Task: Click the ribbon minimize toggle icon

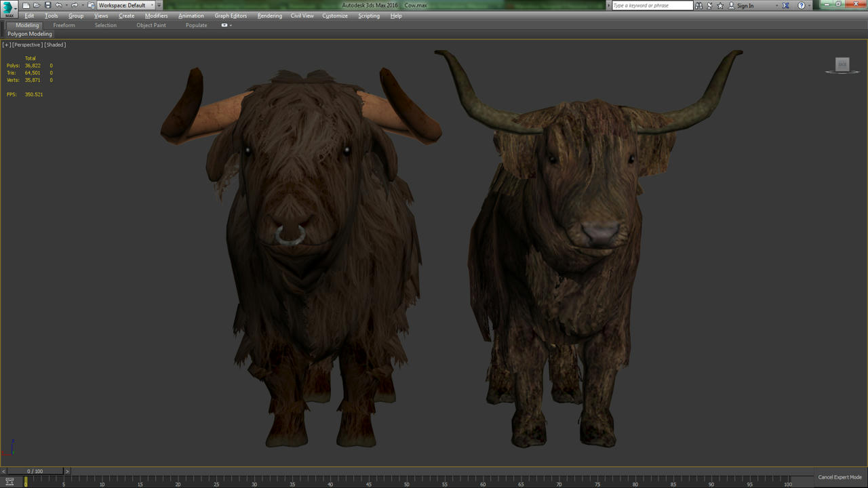Action: pos(224,25)
